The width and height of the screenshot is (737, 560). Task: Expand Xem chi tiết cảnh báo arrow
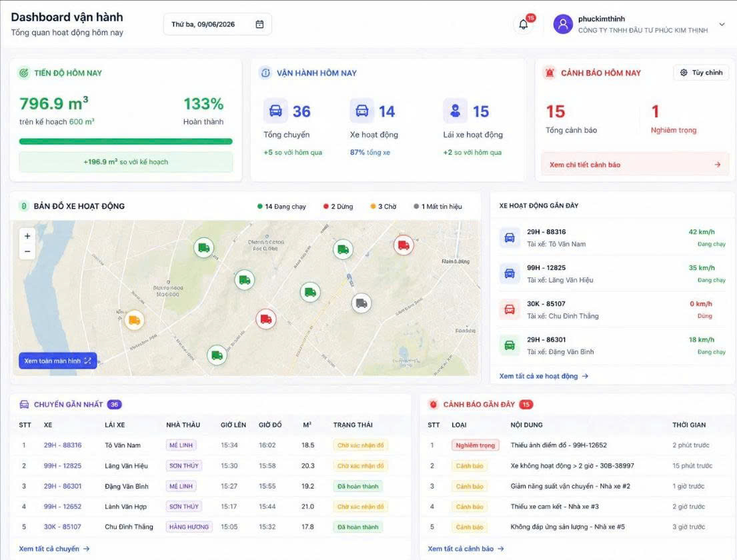tap(717, 165)
